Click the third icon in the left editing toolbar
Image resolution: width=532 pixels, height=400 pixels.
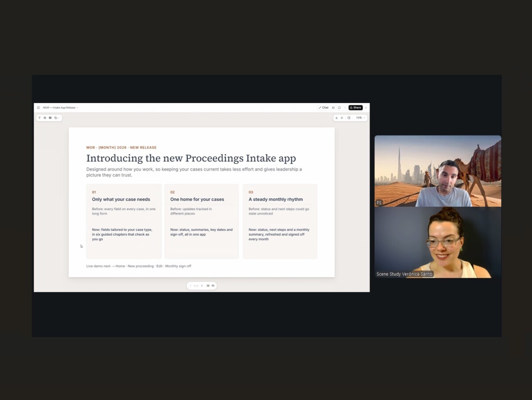[x=50, y=118]
